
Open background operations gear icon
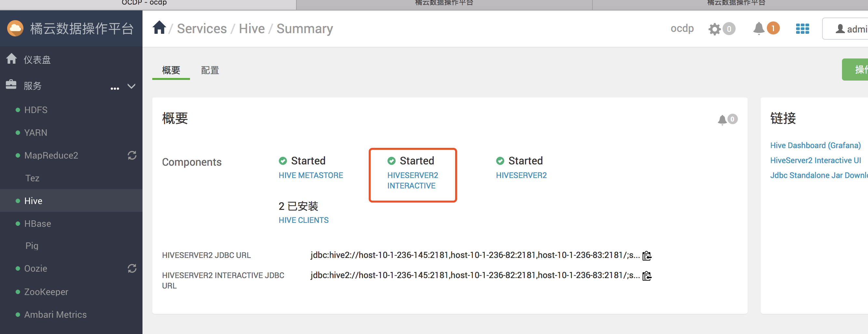coord(714,29)
